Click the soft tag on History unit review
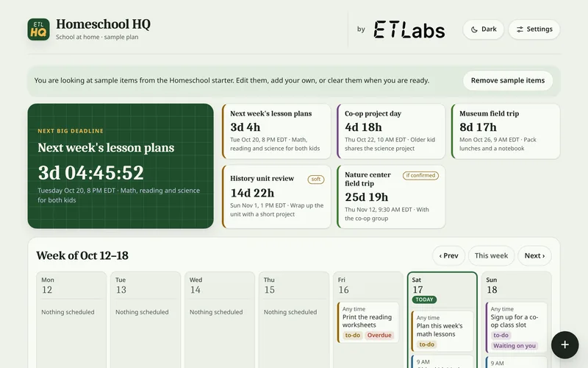This screenshot has width=588, height=368. pyautogui.click(x=316, y=179)
